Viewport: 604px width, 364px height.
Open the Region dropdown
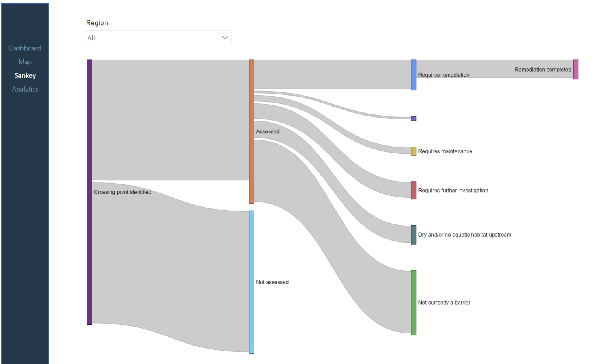click(158, 38)
